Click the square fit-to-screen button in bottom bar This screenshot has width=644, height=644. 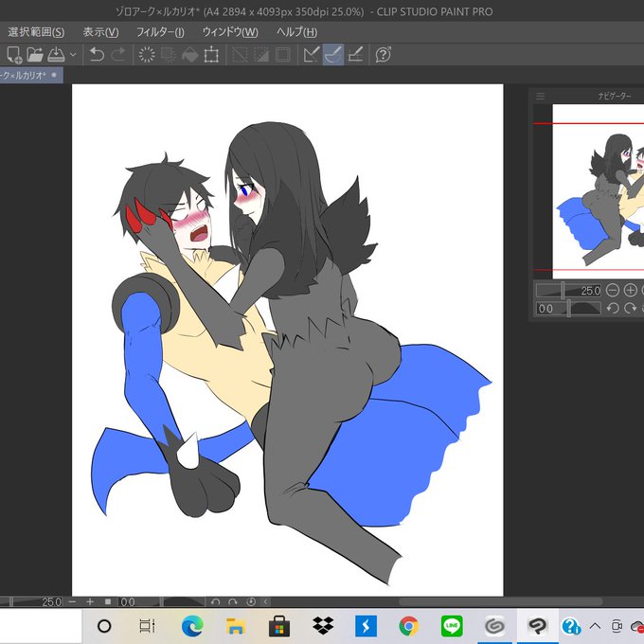[x=108, y=602]
